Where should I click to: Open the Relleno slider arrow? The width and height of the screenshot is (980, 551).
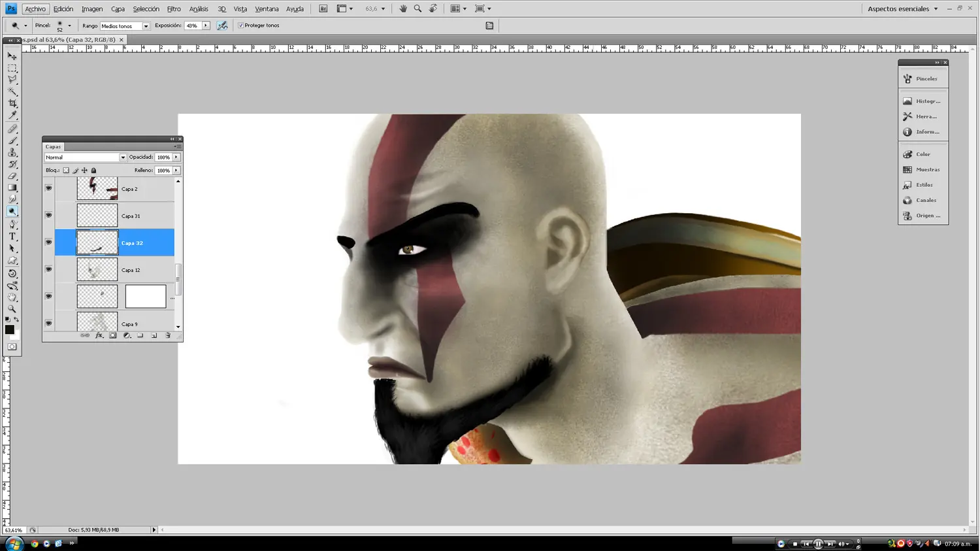[176, 171]
